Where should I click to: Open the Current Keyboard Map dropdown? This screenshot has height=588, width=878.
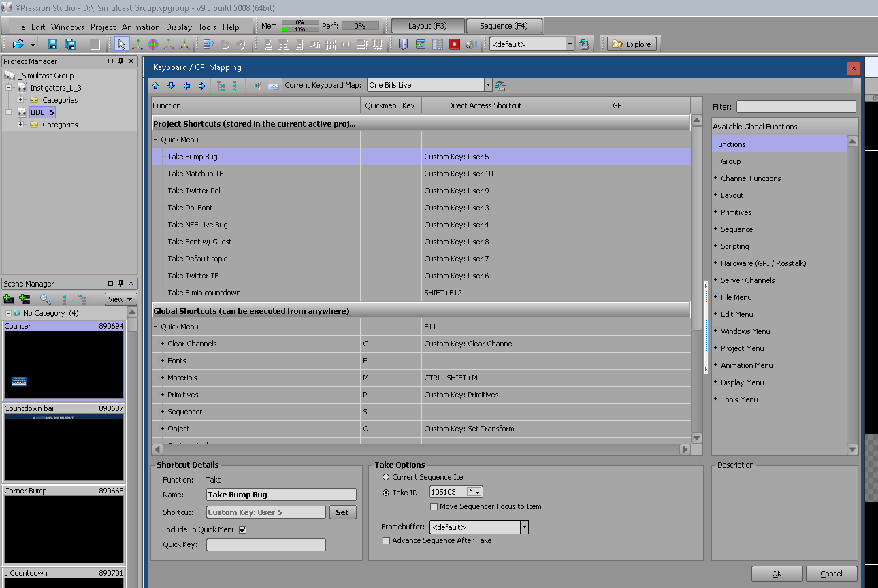(x=488, y=85)
